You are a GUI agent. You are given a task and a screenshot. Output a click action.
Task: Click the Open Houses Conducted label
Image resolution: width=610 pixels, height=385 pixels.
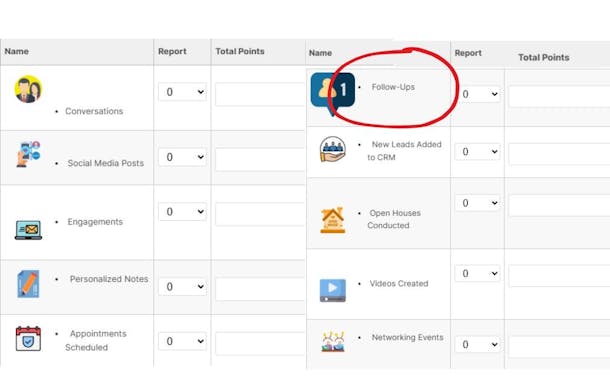[x=394, y=219]
